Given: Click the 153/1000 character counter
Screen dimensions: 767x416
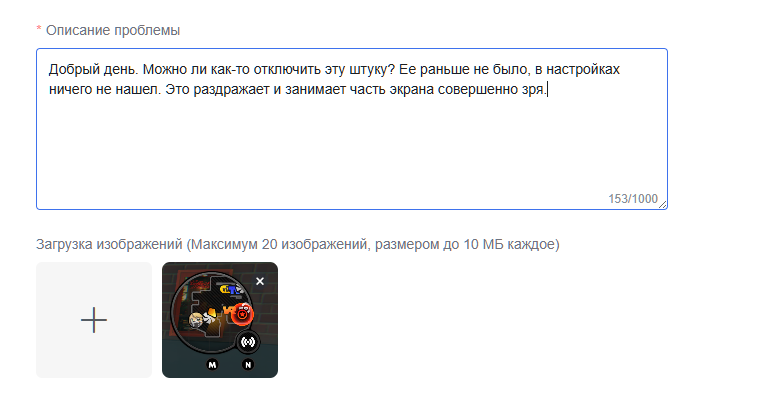Looking at the screenshot, I should [632, 199].
